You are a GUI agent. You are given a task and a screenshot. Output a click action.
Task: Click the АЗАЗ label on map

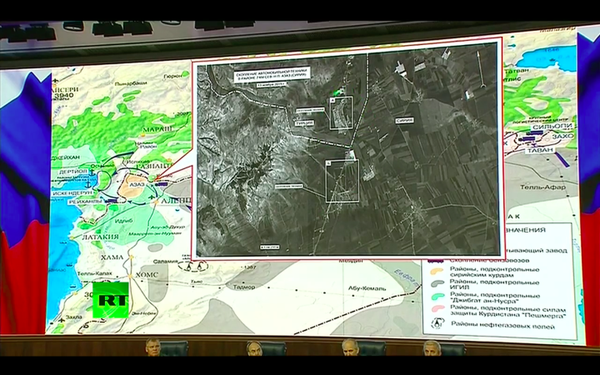click(x=136, y=184)
